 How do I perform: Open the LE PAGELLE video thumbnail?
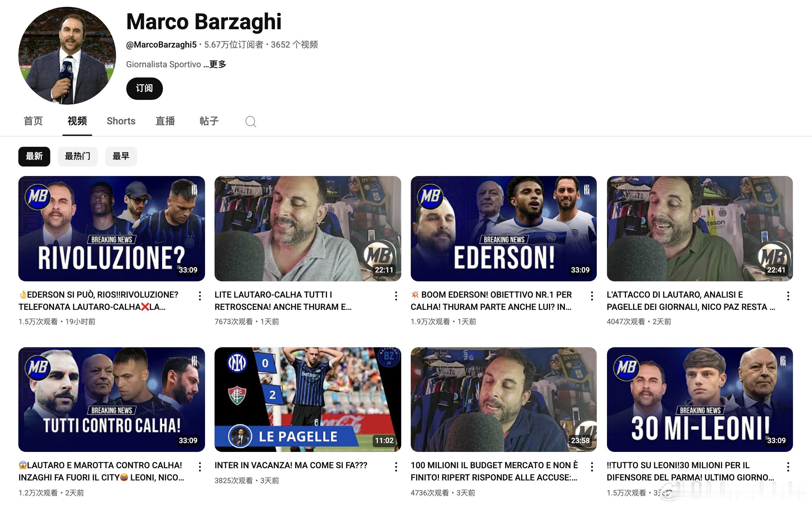click(x=308, y=399)
